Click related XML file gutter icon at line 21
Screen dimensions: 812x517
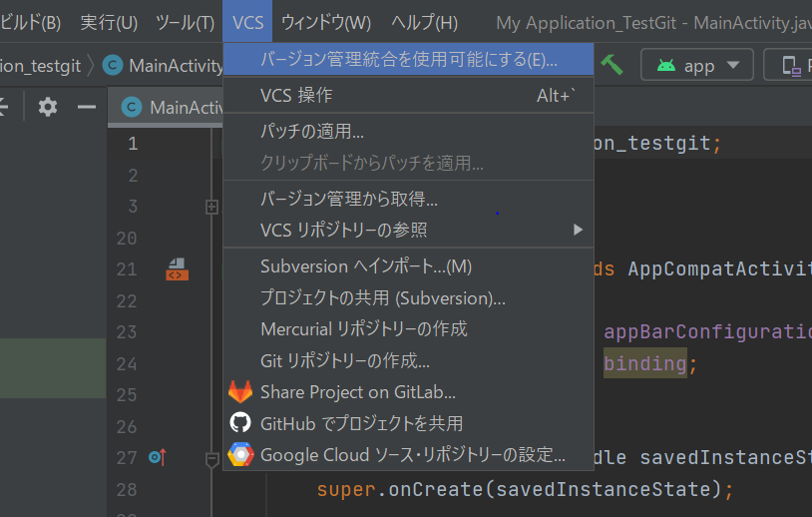click(178, 269)
